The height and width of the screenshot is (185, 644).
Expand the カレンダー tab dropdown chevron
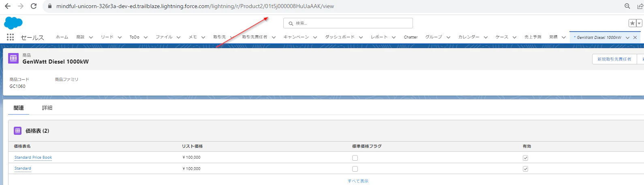click(486, 37)
